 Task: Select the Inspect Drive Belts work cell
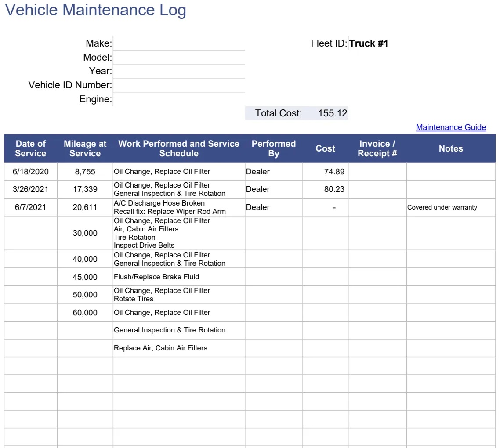pos(179,233)
